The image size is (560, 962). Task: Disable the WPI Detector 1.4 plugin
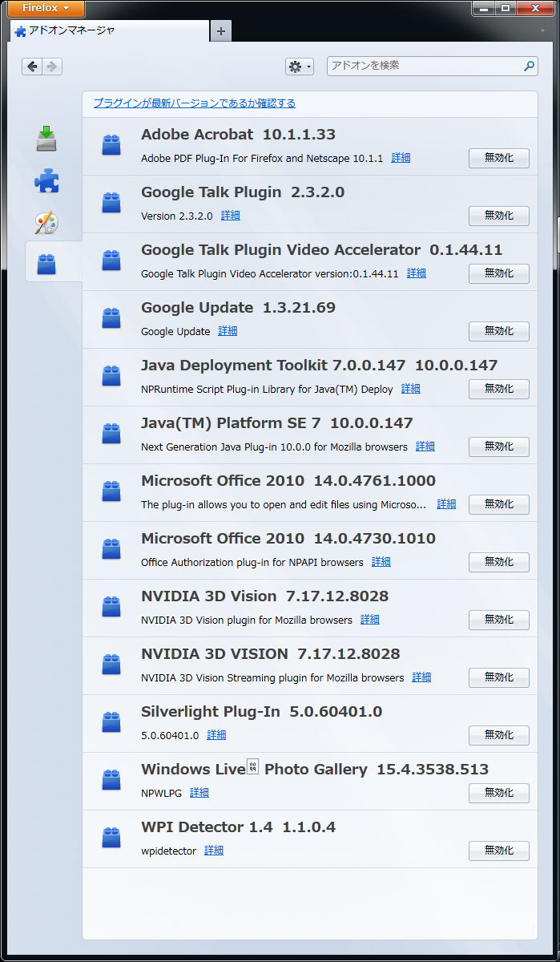click(498, 851)
